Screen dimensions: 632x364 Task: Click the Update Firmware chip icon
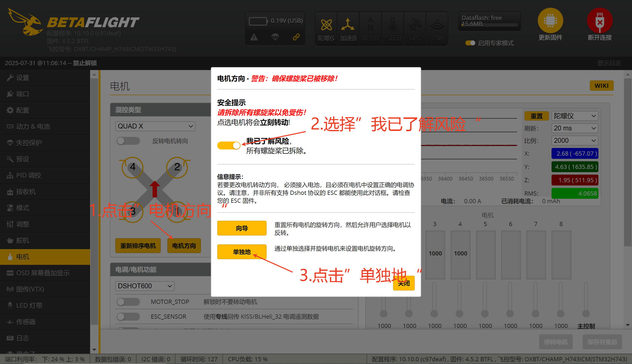550,21
